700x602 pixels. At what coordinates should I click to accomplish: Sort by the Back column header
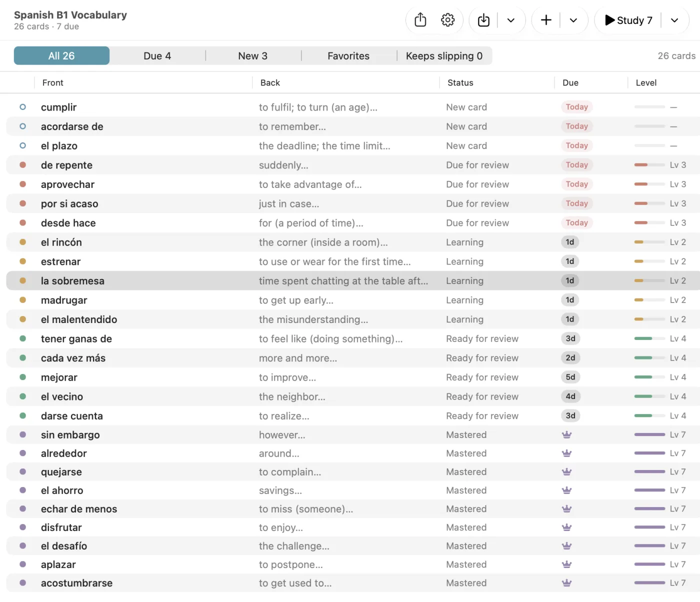pos(270,83)
